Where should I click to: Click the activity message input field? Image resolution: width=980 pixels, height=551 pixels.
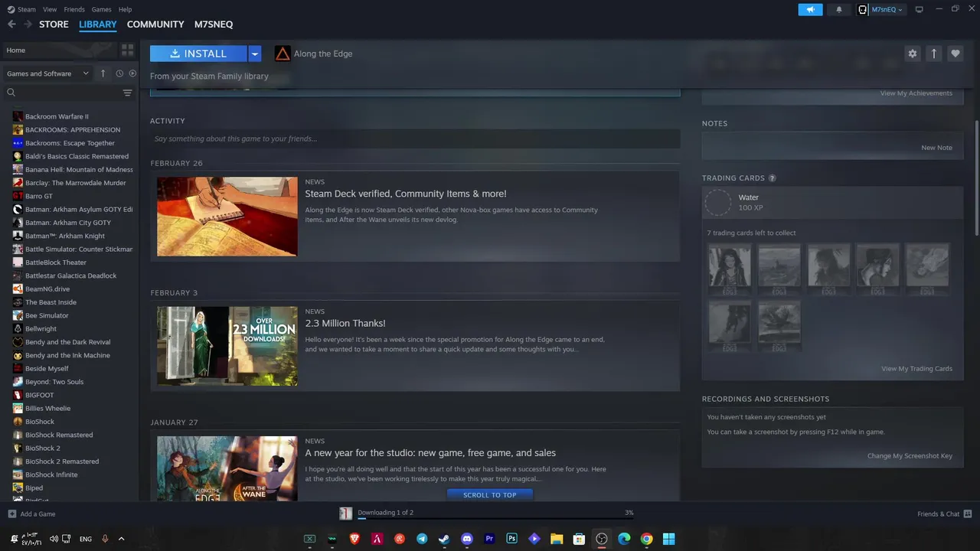pyautogui.click(x=415, y=139)
